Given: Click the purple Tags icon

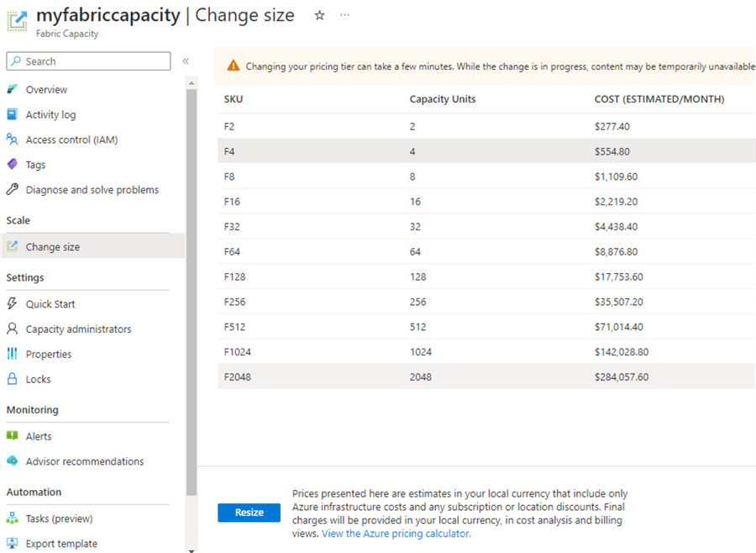Looking at the screenshot, I should (x=12, y=165).
